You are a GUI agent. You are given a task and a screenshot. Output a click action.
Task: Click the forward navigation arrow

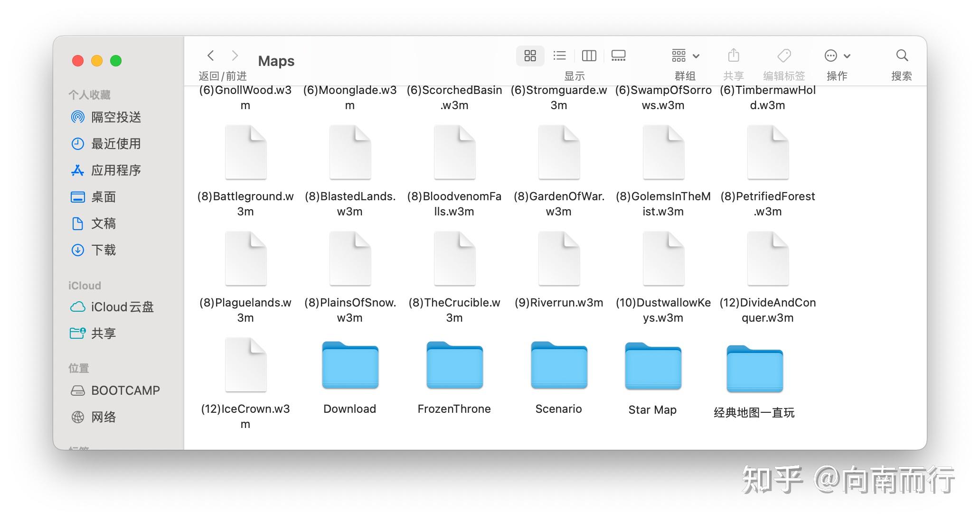(x=235, y=56)
